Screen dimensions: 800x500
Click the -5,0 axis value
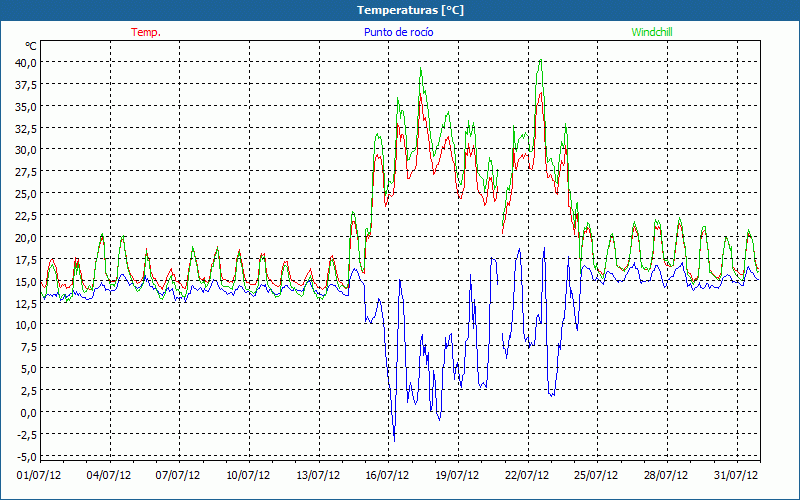[x=28, y=456]
